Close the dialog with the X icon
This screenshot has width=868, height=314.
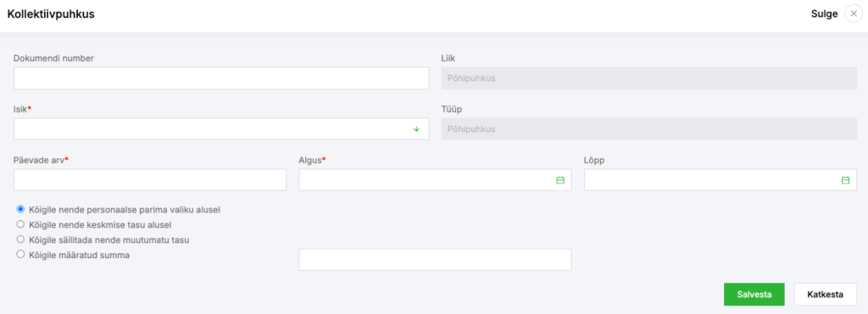pos(854,14)
